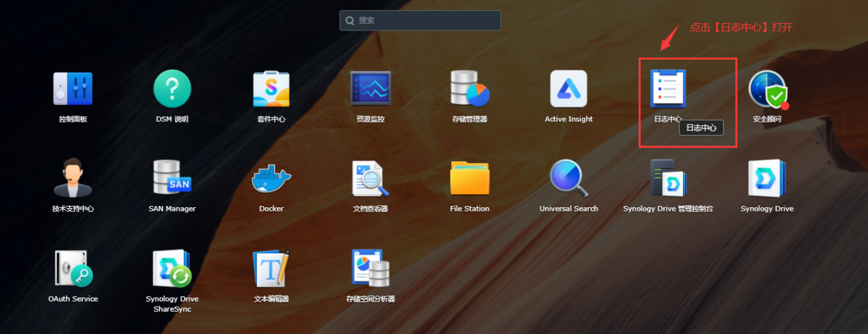Open Synology Drive 管理控制台
Viewport: 868px width, 334px height.
(667, 178)
